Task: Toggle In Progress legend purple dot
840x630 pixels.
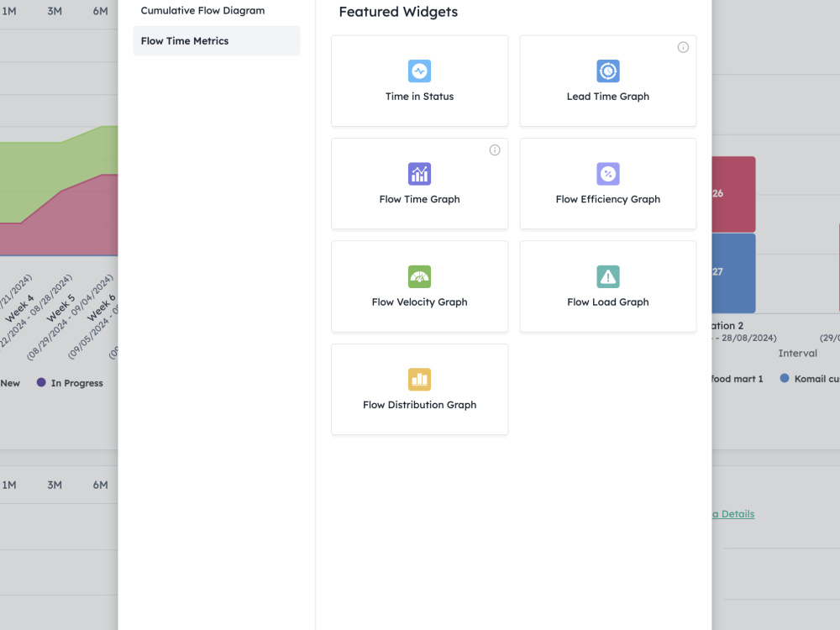Action: 40,382
